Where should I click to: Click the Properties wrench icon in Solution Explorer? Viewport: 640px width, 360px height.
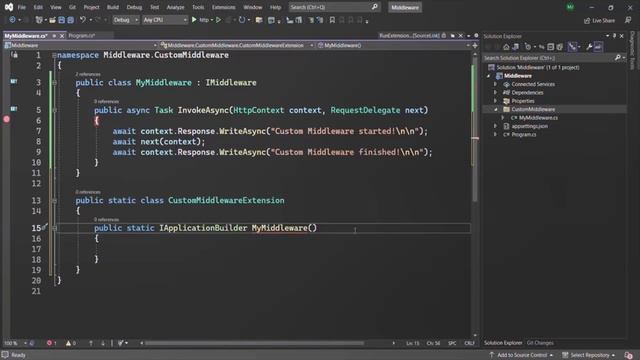pyautogui.click(x=589, y=47)
